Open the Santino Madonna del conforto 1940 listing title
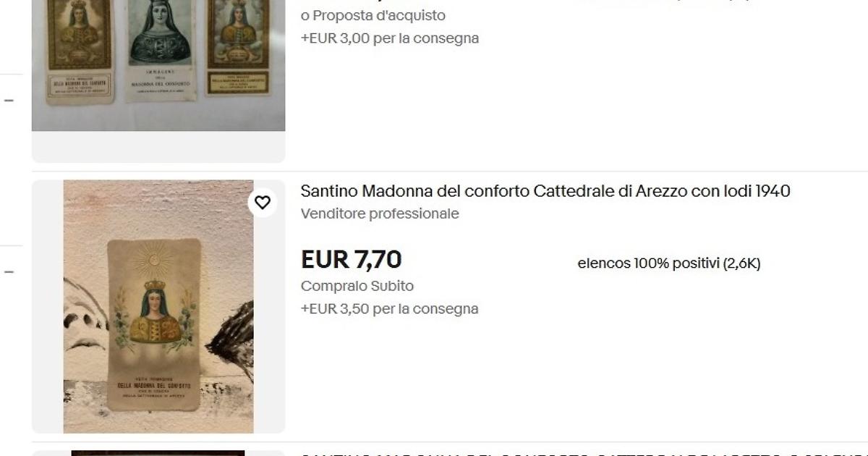 tap(545, 191)
